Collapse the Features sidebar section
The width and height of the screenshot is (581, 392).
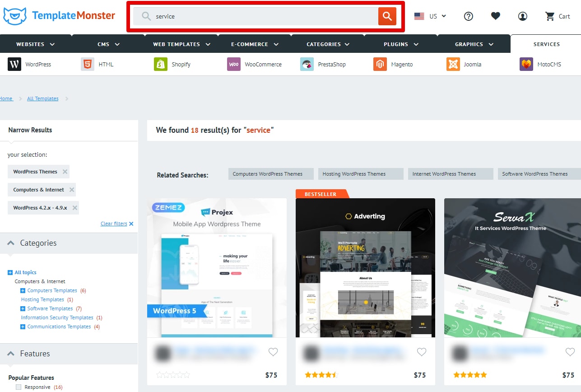coord(11,354)
